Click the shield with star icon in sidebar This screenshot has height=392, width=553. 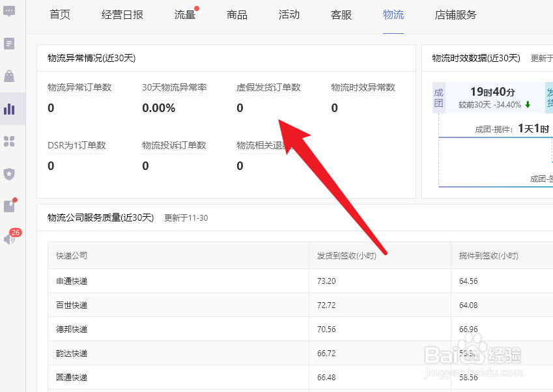(10, 174)
